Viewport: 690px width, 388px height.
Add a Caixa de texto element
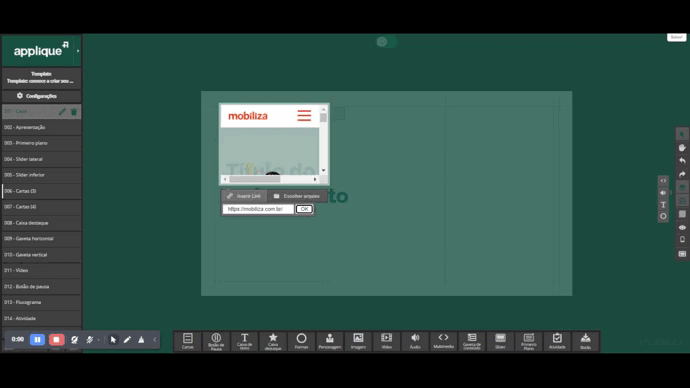tap(245, 341)
